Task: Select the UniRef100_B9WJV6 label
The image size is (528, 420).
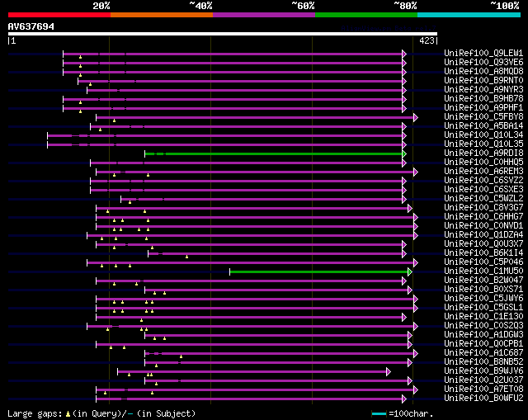Action: tap(483, 371)
